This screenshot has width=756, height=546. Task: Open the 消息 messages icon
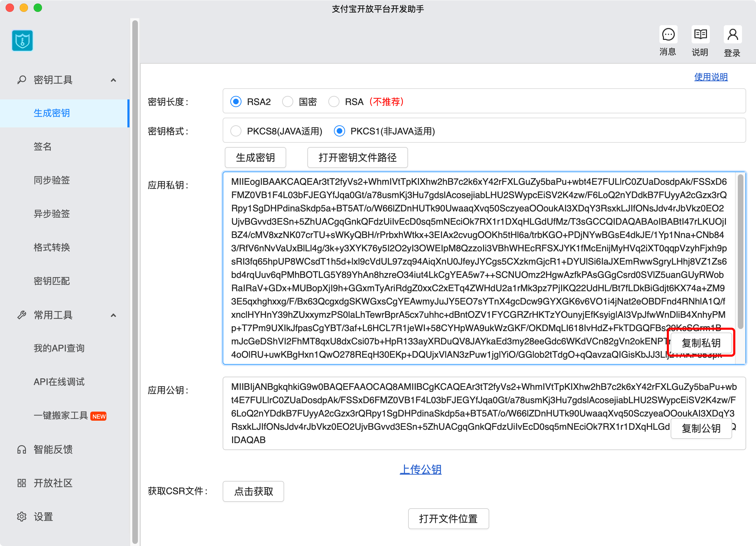coord(668,35)
